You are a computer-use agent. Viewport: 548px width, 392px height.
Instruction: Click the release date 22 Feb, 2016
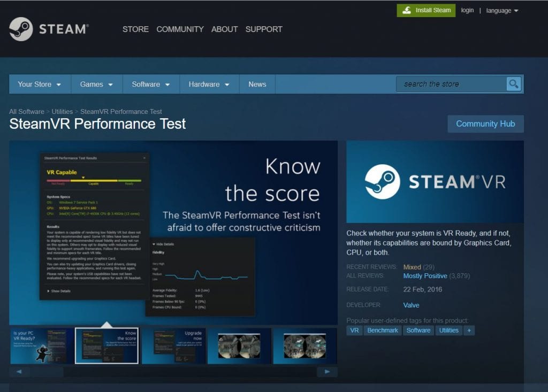tap(423, 289)
